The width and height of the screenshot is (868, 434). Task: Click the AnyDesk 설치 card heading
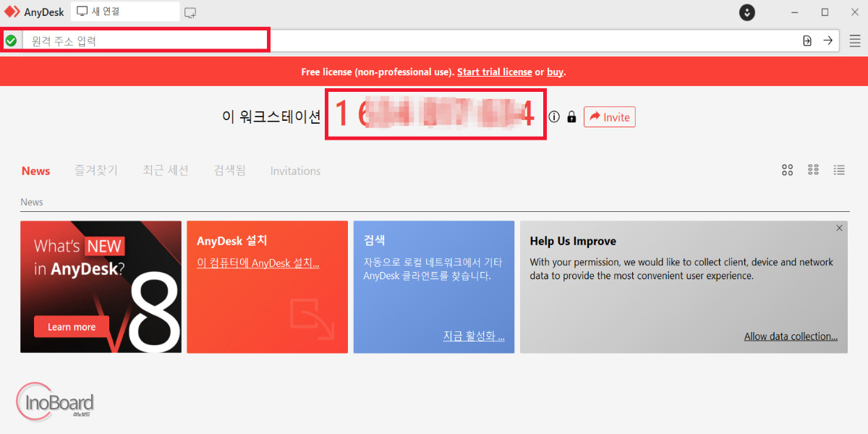[x=232, y=241]
